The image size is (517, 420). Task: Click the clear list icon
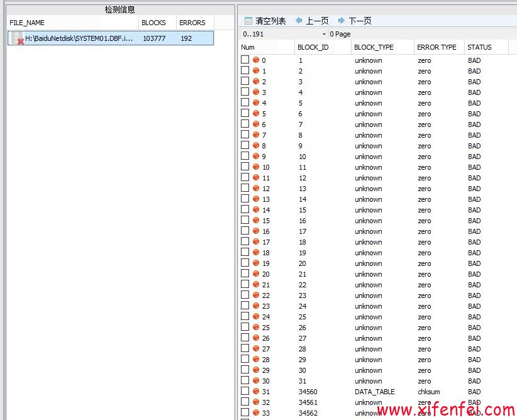(248, 21)
